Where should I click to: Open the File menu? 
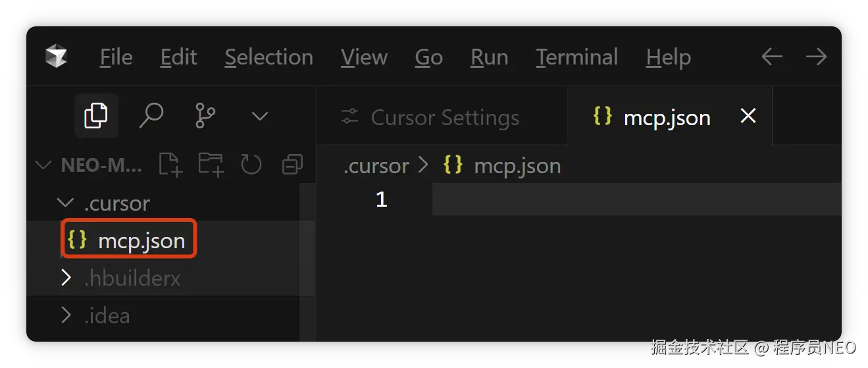point(116,57)
